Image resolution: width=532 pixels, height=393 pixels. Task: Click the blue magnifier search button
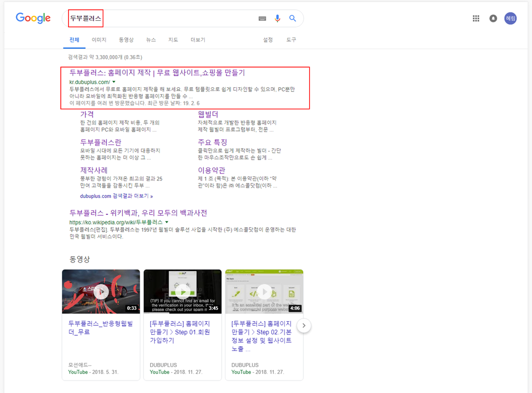[292, 19]
